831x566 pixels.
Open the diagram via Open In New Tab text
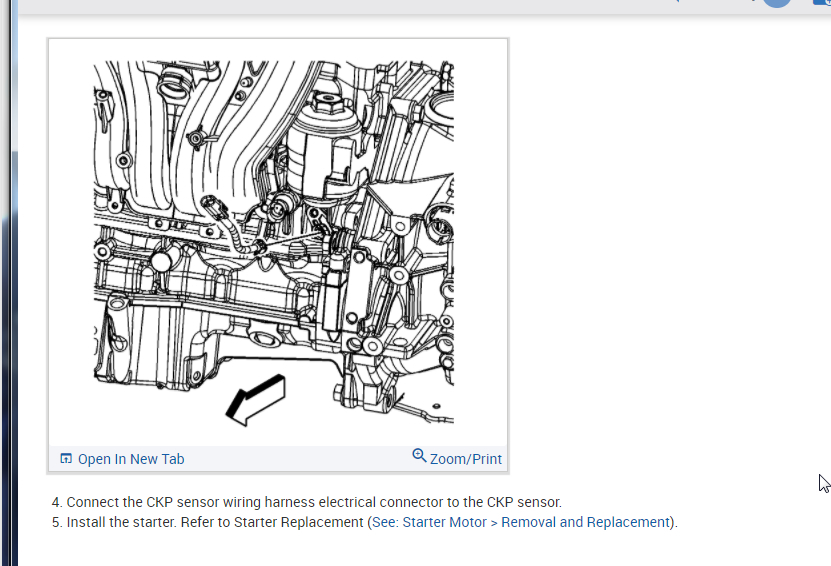pos(131,459)
